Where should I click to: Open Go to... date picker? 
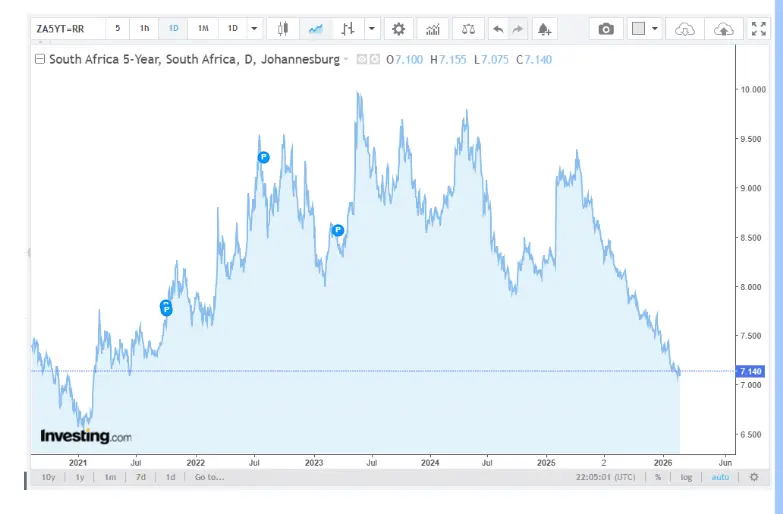click(x=210, y=477)
